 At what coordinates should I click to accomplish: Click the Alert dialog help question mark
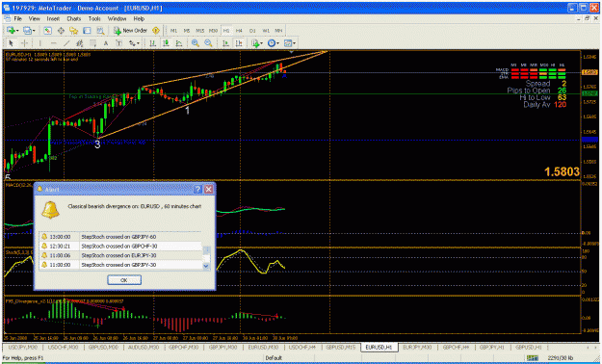[197, 190]
